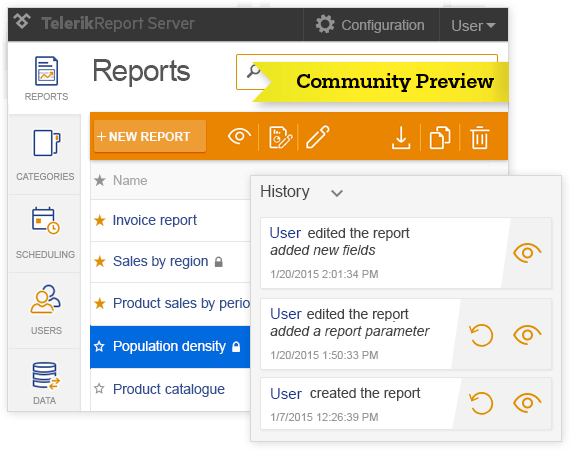Image resolution: width=570 pixels, height=451 pixels.
Task: Focus the reports search field
Action: [x=367, y=72]
